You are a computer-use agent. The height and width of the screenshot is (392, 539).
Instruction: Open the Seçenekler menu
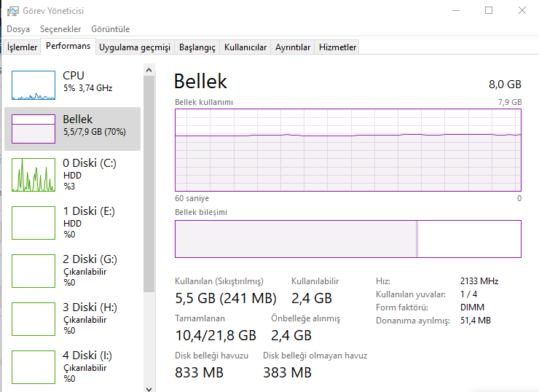60,29
